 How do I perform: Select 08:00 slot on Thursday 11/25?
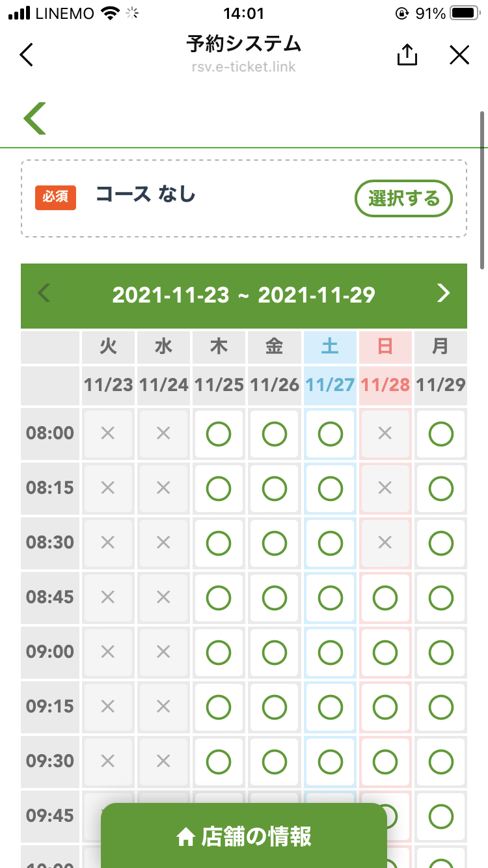click(x=219, y=433)
